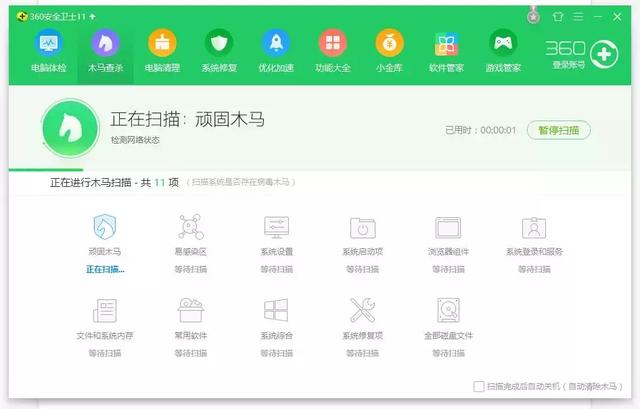The width and height of the screenshot is (640, 409).
Task: Enable 扫描完成后自动关机 checkbox
Action: pos(479,386)
